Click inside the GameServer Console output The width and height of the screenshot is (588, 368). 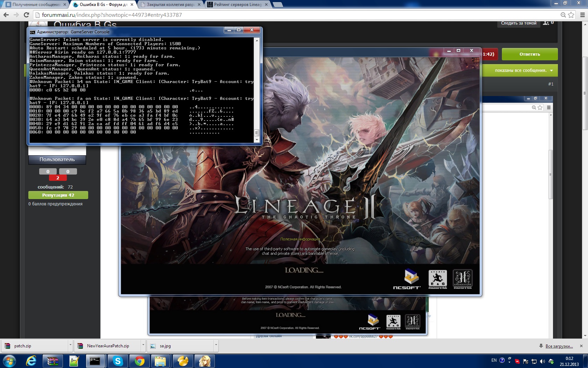coord(141,90)
